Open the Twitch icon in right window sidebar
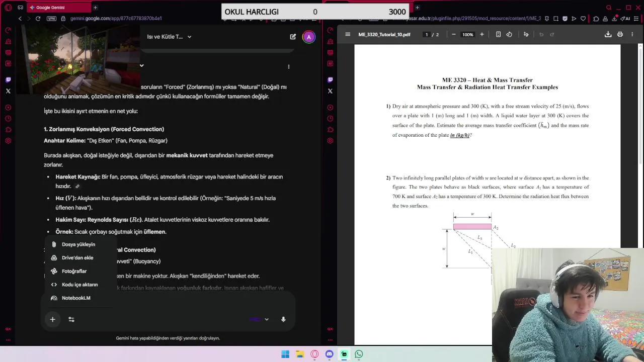This screenshot has width=644, height=362. tap(330, 79)
